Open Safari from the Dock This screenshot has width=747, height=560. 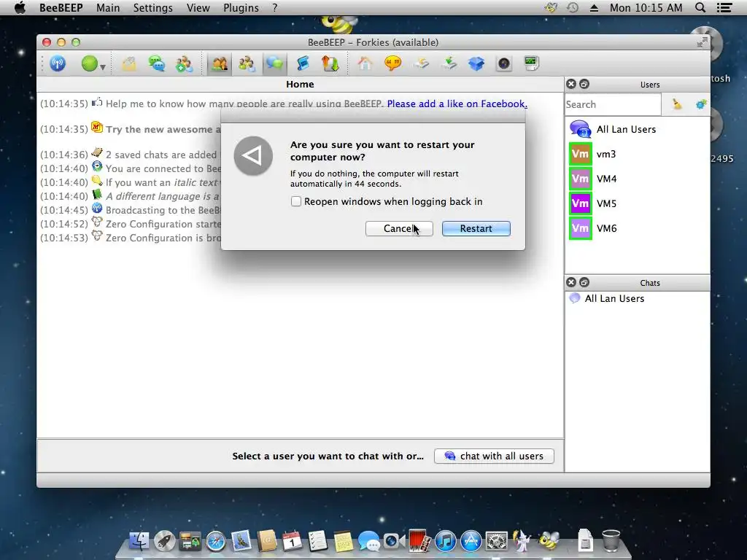[x=215, y=541]
